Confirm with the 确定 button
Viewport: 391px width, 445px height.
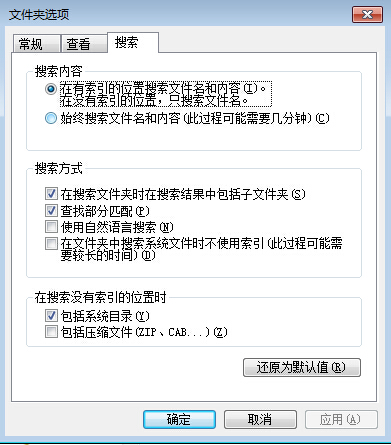point(179,419)
